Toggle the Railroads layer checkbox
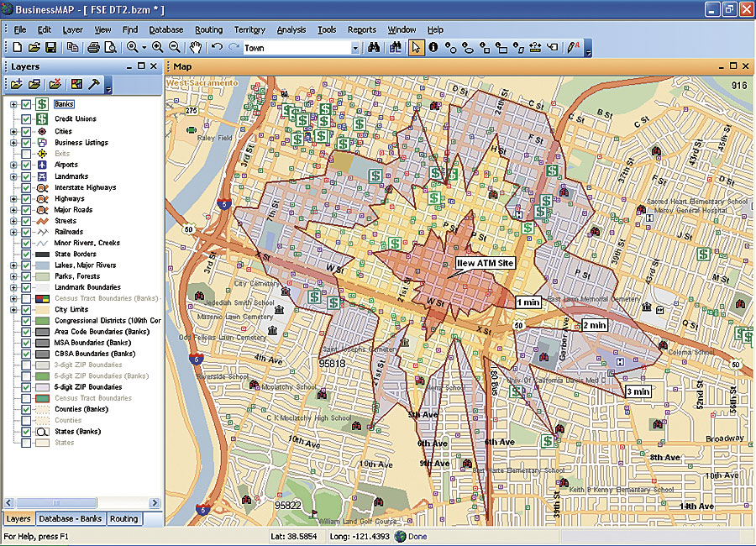Viewport: 756px width, 546px height. 26,232
